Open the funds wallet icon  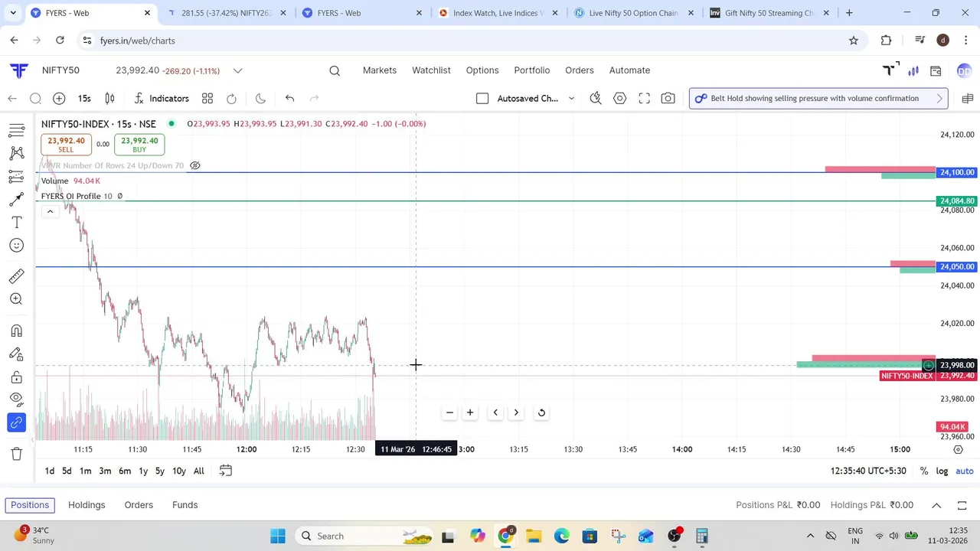click(936, 70)
